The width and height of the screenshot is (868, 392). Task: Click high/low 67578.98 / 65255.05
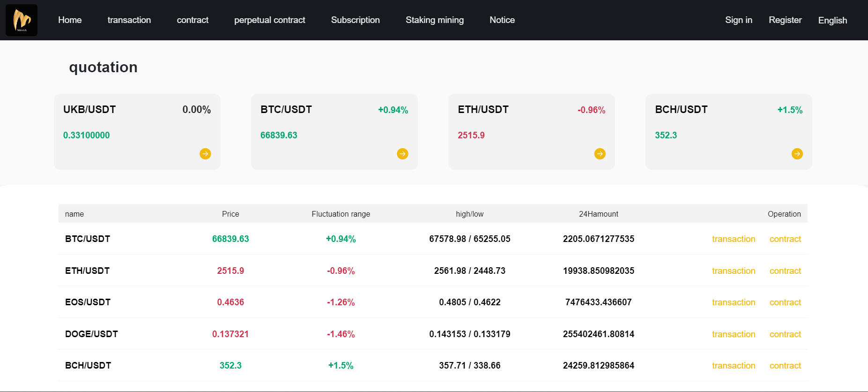click(470, 239)
